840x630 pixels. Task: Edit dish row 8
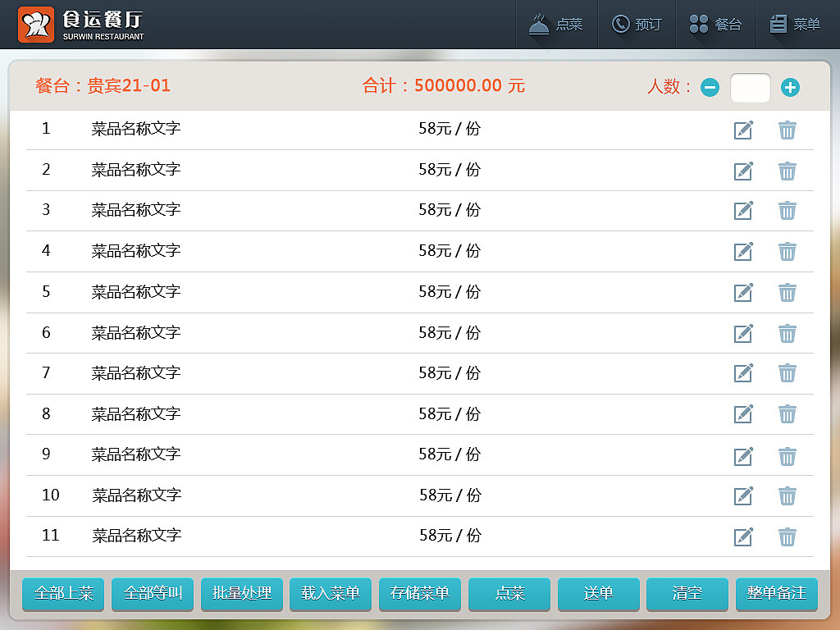[x=743, y=414]
